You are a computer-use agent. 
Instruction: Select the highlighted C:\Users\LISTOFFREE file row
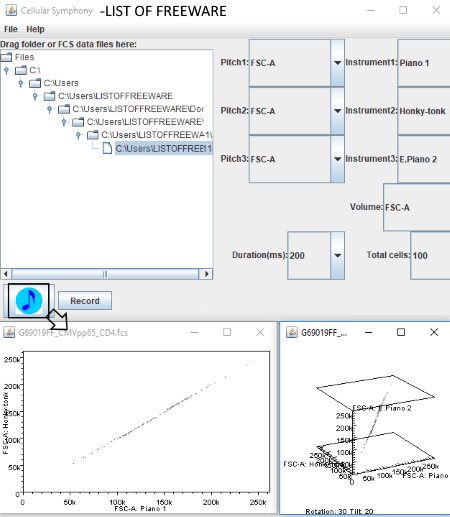tap(164, 148)
